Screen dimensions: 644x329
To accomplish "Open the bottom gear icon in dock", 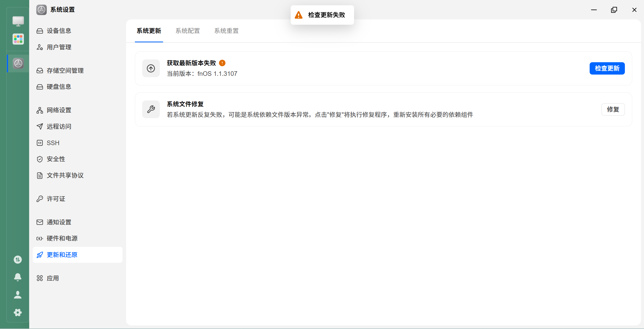I will coord(18,312).
